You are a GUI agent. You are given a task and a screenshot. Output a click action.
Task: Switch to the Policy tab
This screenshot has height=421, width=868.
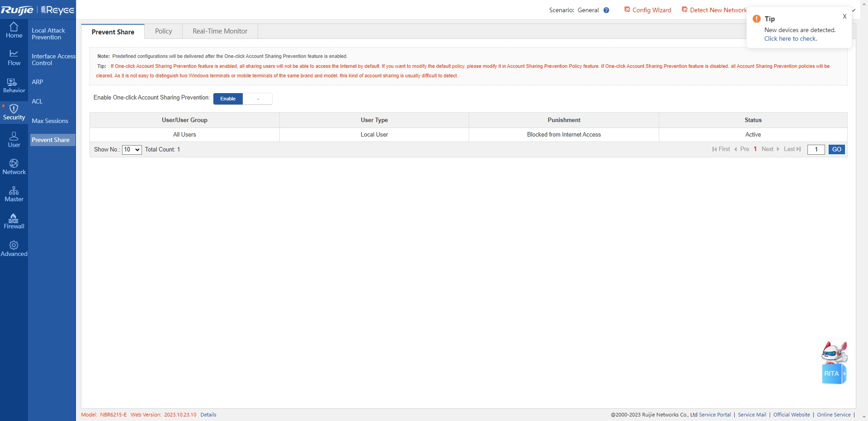pyautogui.click(x=163, y=31)
